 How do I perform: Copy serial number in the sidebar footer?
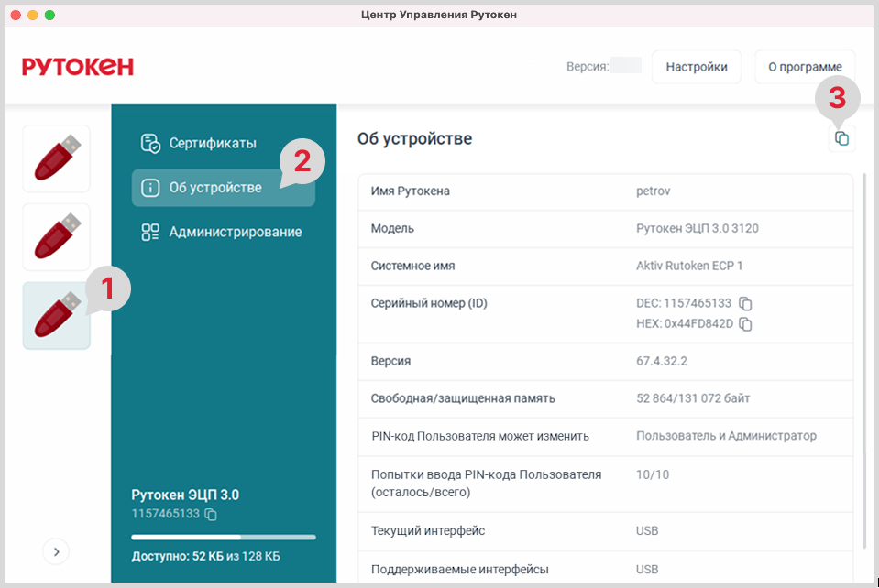[x=211, y=515]
